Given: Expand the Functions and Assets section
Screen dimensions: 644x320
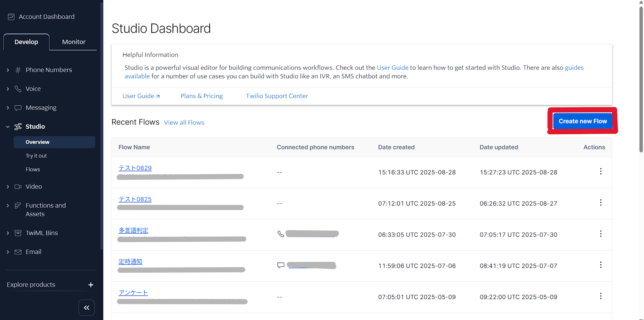Looking at the screenshot, I should (8, 206).
